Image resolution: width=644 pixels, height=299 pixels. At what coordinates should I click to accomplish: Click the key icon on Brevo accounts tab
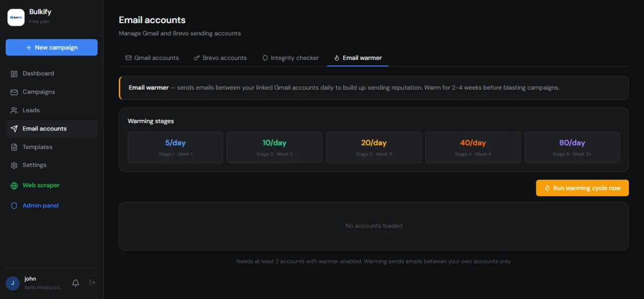point(197,58)
